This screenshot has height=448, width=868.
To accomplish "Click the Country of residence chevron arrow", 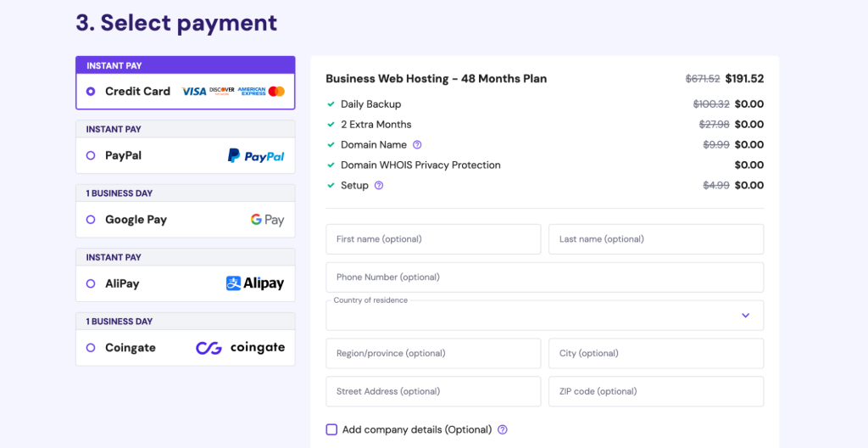I will point(746,316).
